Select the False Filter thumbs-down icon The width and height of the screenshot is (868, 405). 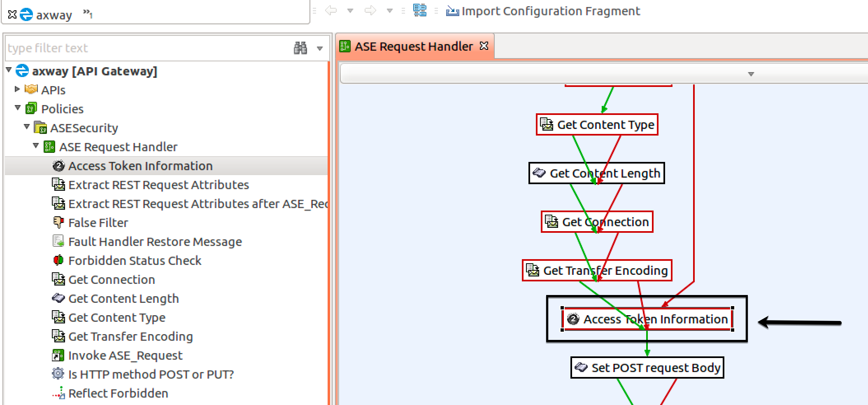pos(58,222)
